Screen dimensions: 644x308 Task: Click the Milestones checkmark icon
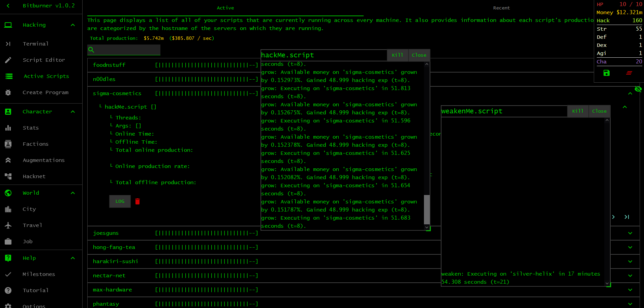pyautogui.click(x=8, y=274)
